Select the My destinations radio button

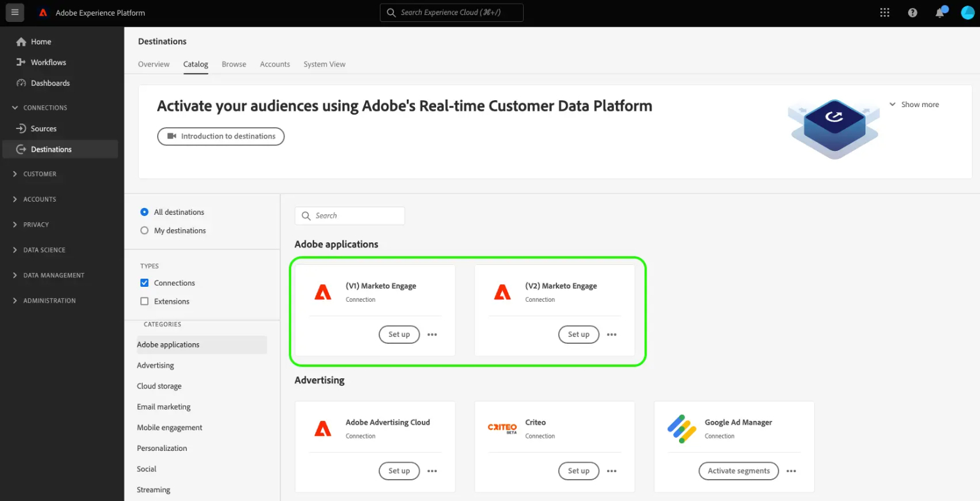click(x=145, y=231)
